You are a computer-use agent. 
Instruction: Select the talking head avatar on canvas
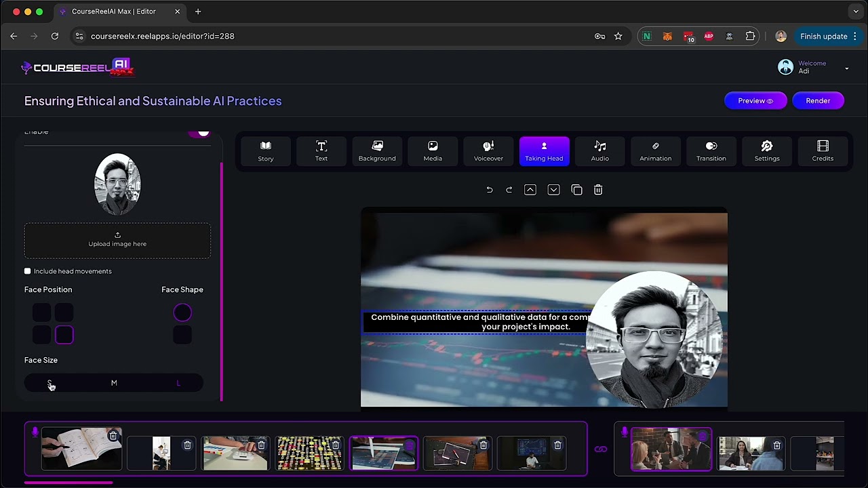tap(654, 339)
